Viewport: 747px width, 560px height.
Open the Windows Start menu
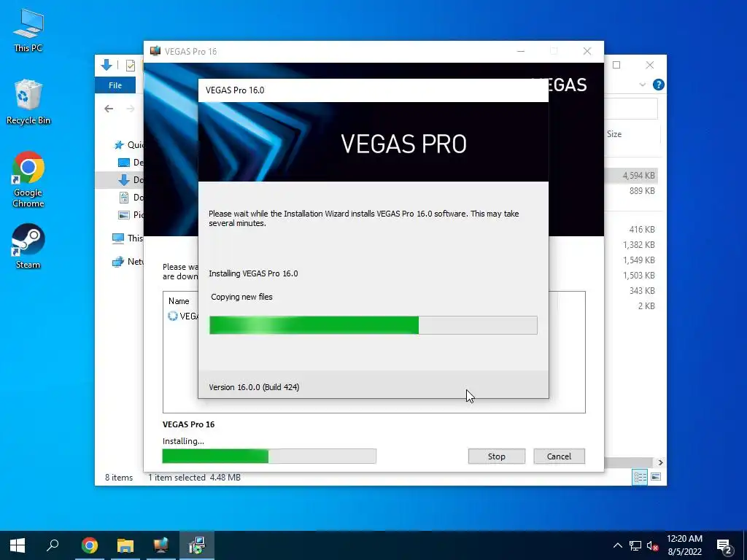(x=18, y=545)
